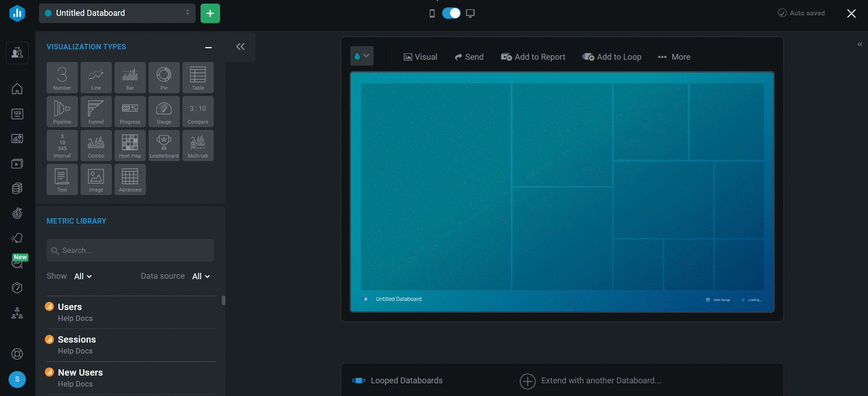868x396 pixels.
Task: Expand the Show All filter dropdown
Action: click(83, 277)
